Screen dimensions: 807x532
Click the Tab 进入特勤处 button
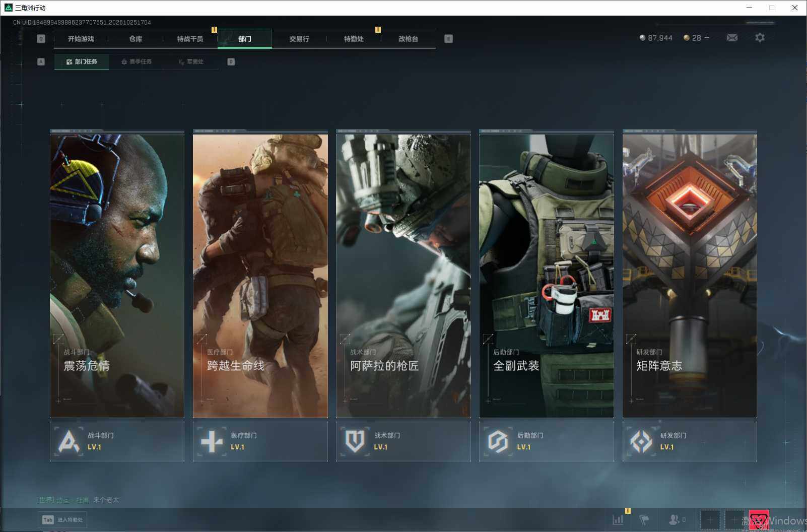62,520
